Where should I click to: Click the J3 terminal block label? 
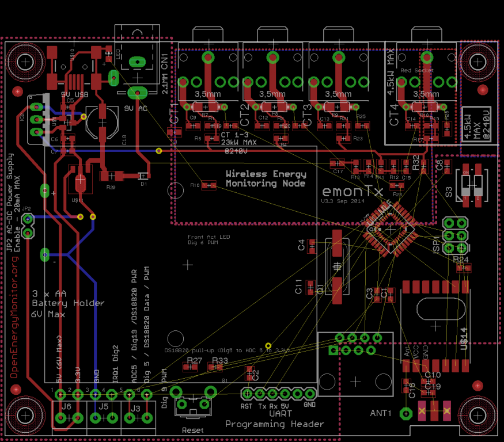135,408
